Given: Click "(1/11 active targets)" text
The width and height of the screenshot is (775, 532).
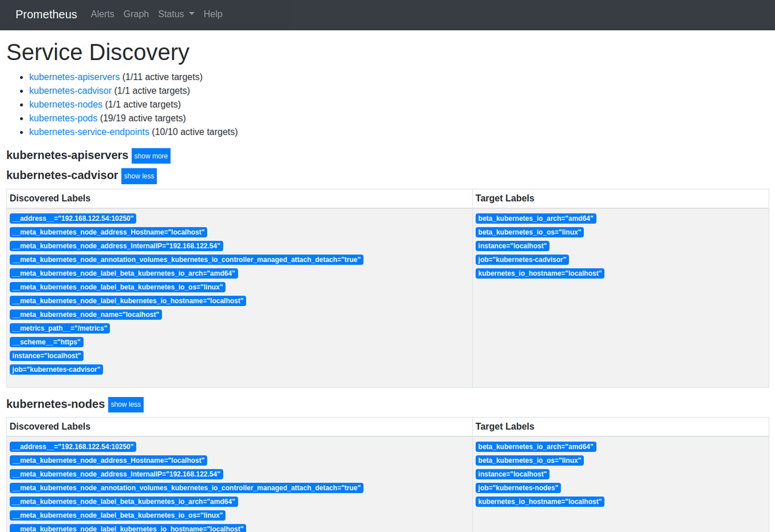Looking at the screenshot, I should tap(163, 77).
